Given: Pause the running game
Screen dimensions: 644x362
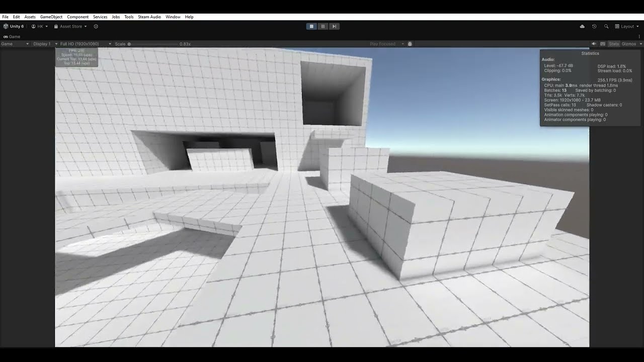Looking at the screenshot, I should click(x=323, y=26).
